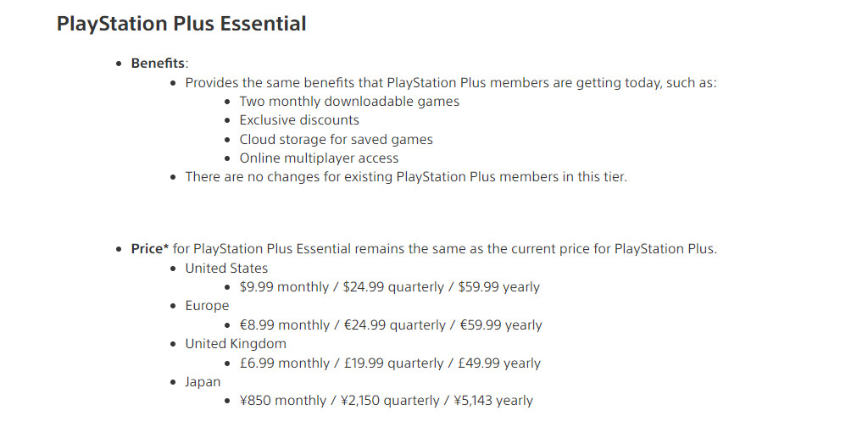Select the 'Europe' region label
The width and height of the screenshot is (868, 427).
207,306
